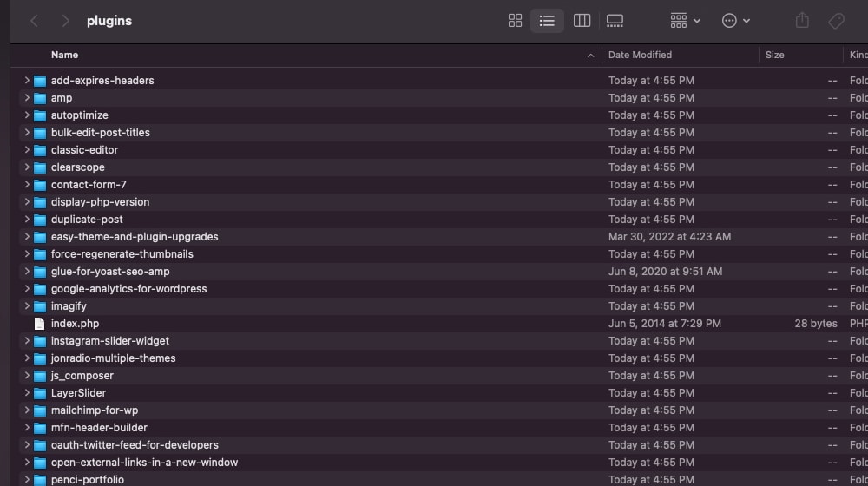This screenshot has width=868, height=486.
Task: Expand the penci-portfolio folder
Action: [x=27, y=479]
